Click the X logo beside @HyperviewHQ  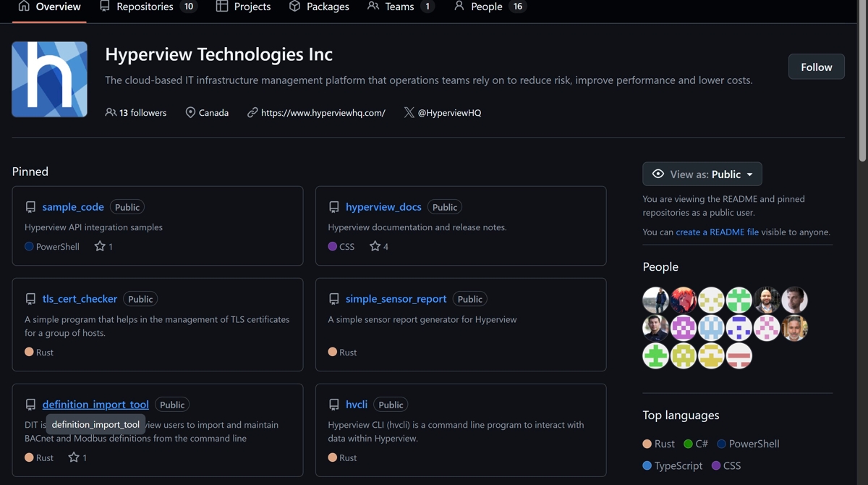click(409, 112)
